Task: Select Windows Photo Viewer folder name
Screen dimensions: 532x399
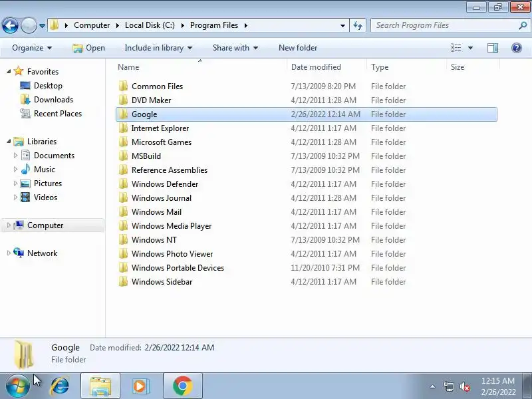Action: click(x=172, y=254)
